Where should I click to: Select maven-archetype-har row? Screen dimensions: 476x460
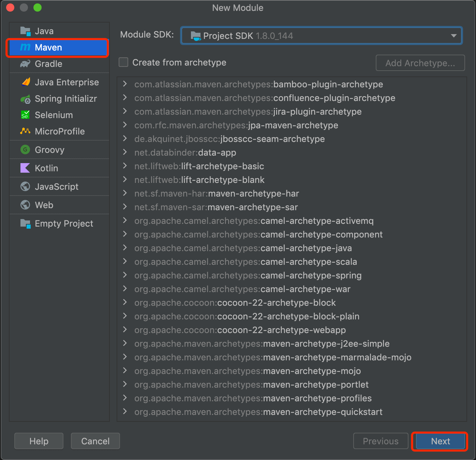pos(292,193)
